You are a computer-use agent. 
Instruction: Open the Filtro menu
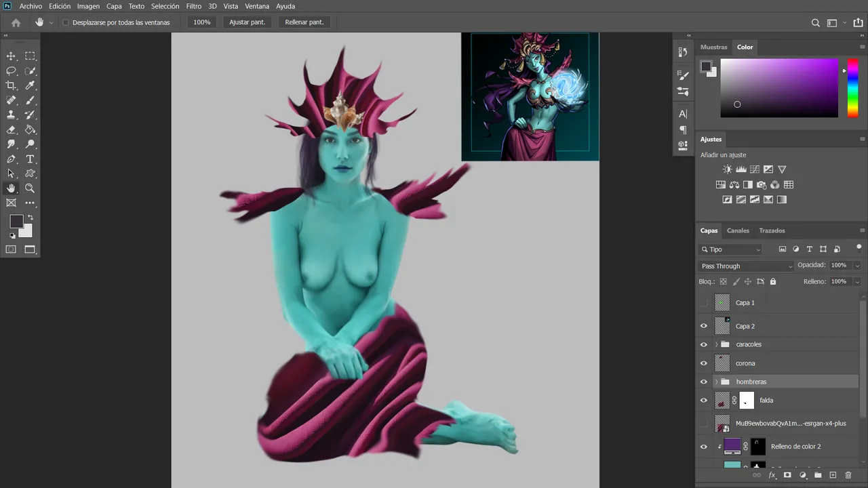(194, 6)
